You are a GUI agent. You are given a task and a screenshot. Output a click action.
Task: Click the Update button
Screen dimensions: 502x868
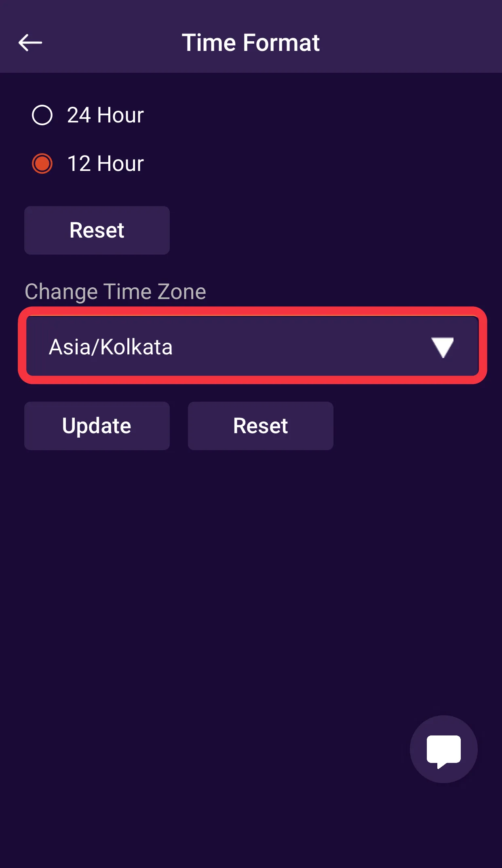click(x=97, y=426)
